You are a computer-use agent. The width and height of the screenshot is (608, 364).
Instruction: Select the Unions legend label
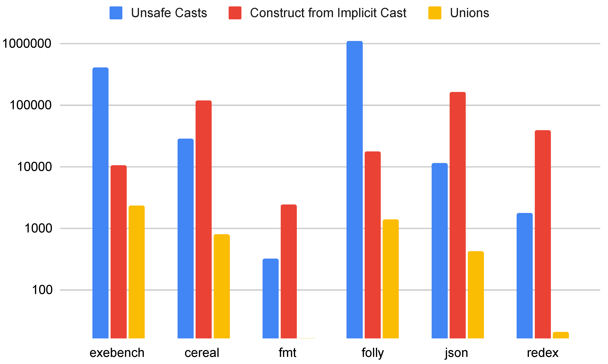coord(469,13)
